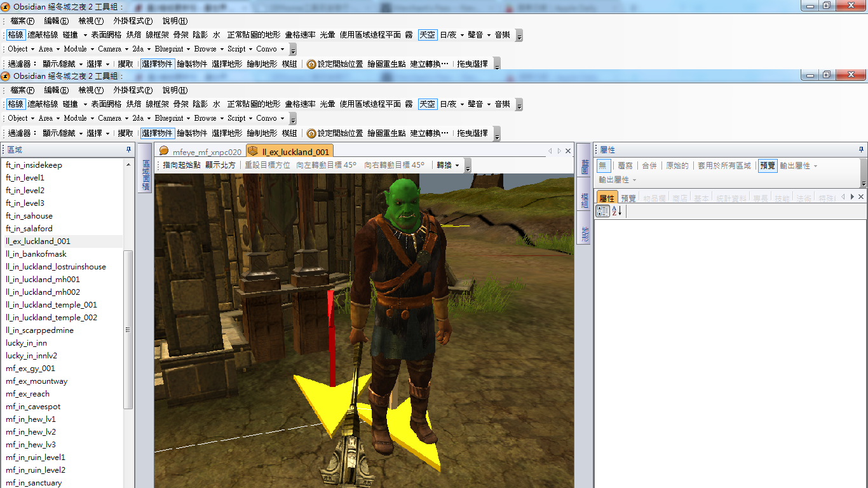This screenshot has width=868, height=488.
Task: Open overflow arrow after 拖曳選擇 lower window
Action: tap(497, 133)
